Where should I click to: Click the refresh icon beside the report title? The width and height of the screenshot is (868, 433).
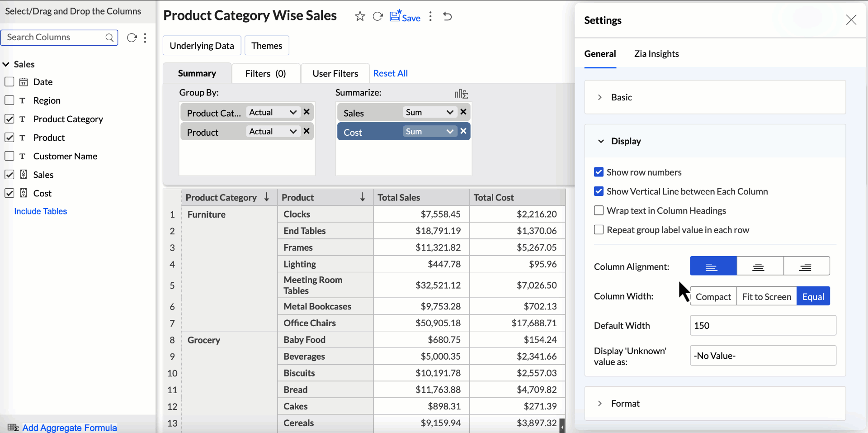point(377,17)
